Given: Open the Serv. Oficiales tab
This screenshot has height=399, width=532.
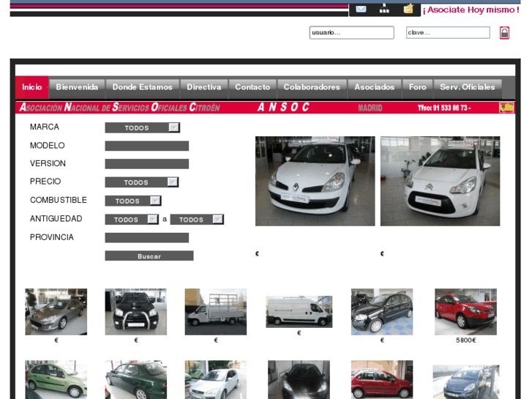Looking at the screenshot, I should click(467, 87).
